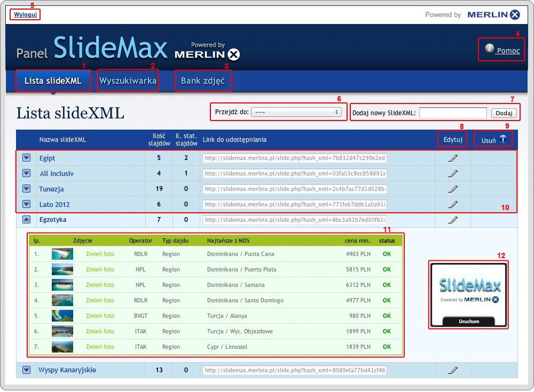Image resolution: width=534 pixels, height=392 pixels.
Task: Expand the Tunezja row
Action: (x=27, y=189)
